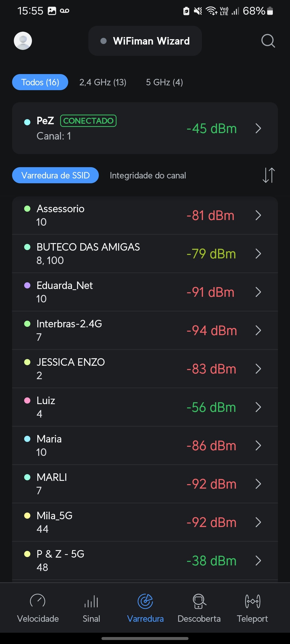Tap the WiFiman Wizard button

pyautogui.click(x=145, y=41)
